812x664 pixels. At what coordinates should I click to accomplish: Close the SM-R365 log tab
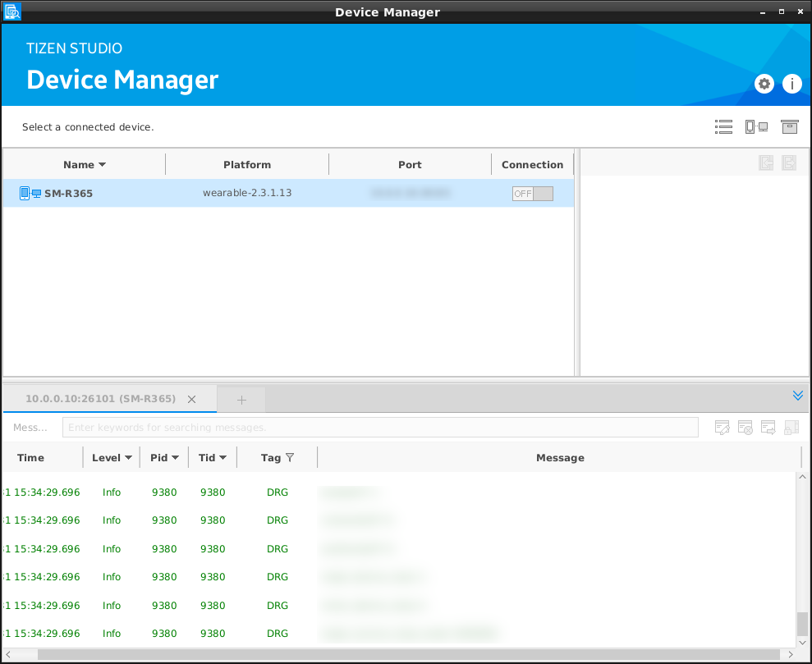click(191, 400)
